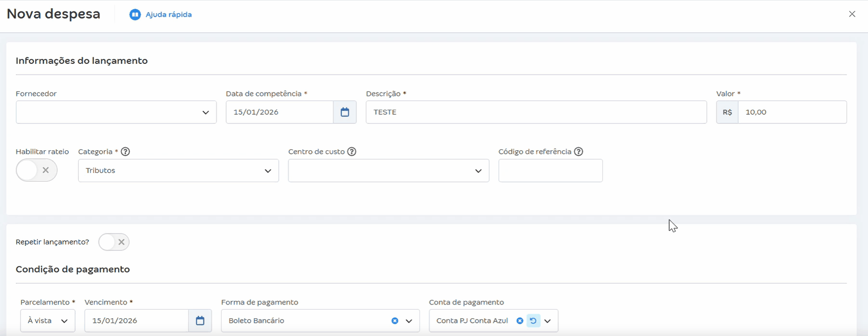The width and height of the screenshot is (868, 336).
Task: Close the Nova despesa dialog
Action: [852, 14]
